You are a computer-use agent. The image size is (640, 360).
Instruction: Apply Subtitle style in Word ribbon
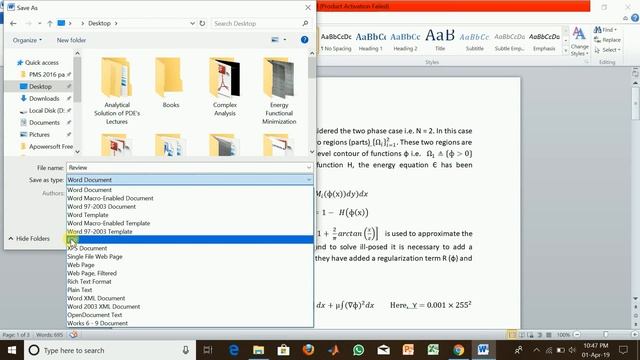pyautogui.click(x=474, y=41)
